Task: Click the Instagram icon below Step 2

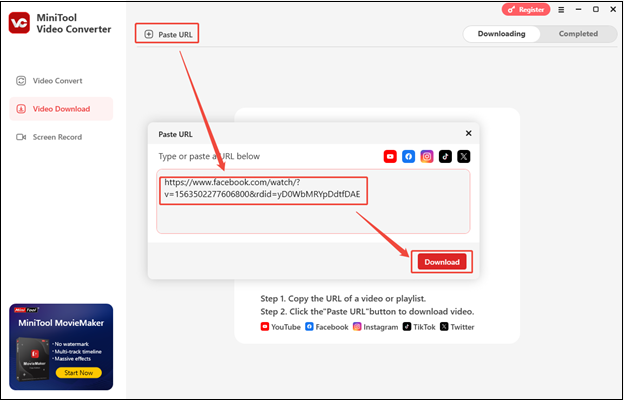Action: click(x=357, y=327)
